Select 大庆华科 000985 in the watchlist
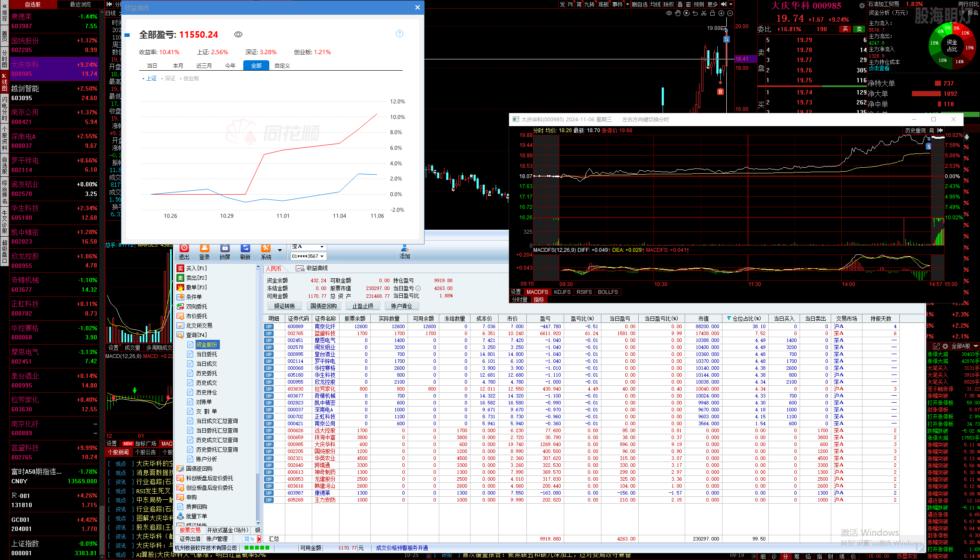 tap(54, 69)
